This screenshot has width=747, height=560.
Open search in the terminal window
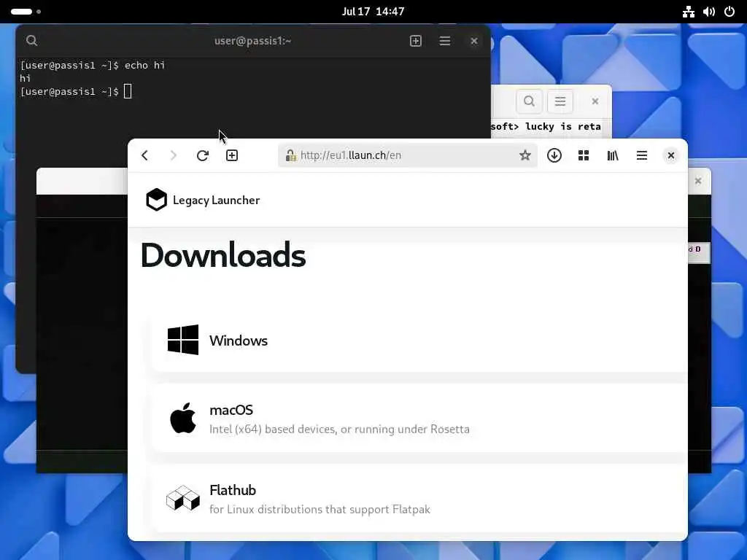point(32,41)
